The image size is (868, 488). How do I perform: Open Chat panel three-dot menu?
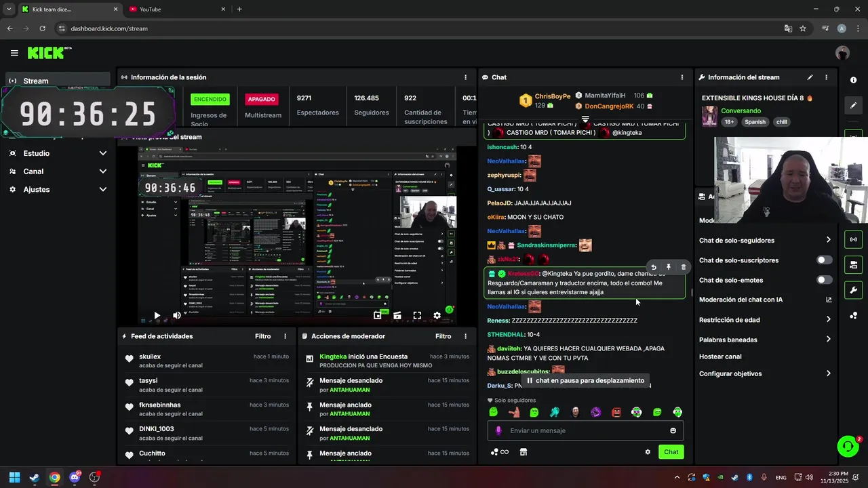(682, 77)
